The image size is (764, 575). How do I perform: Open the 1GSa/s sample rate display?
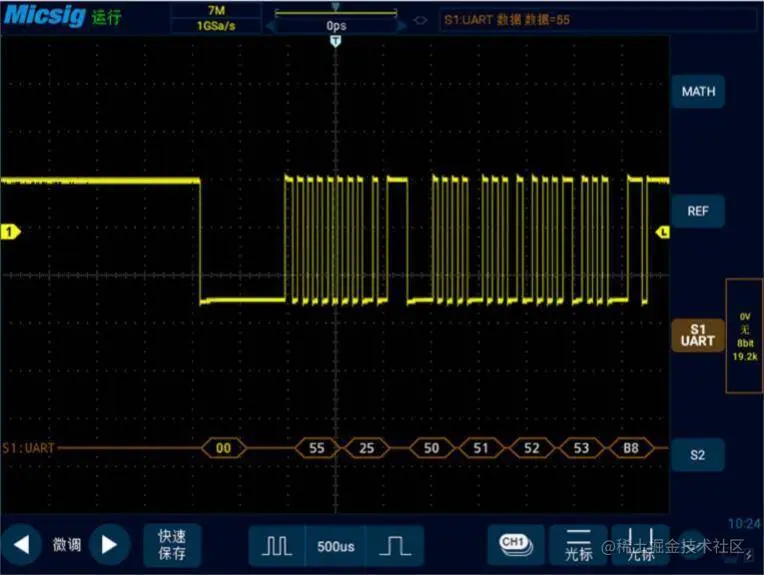(x=216, y=26)
